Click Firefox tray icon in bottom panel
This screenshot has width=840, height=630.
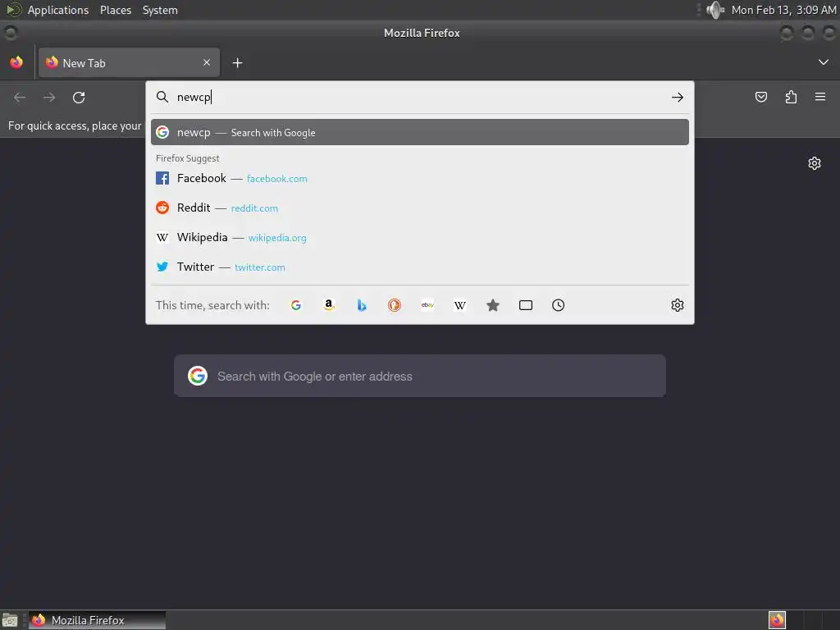click(x=777, y=620)
